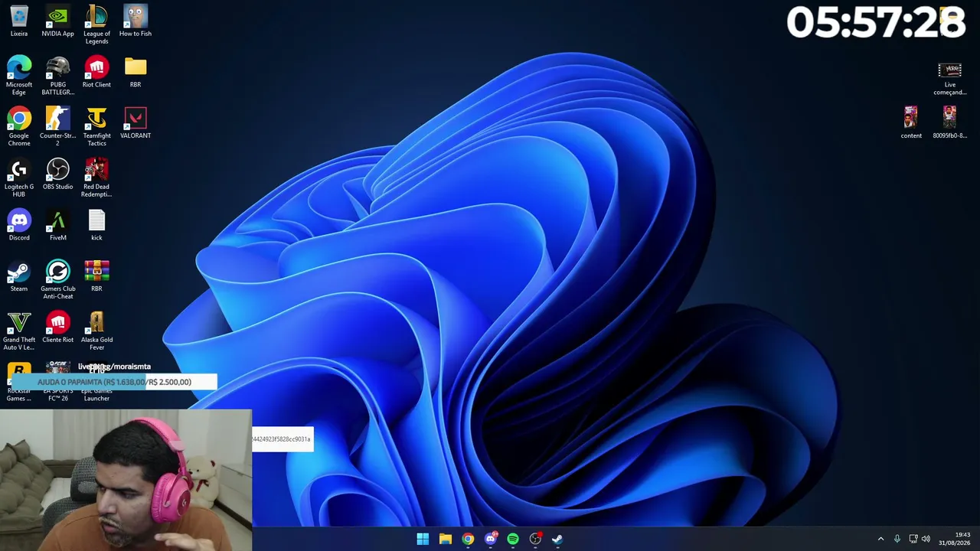Switch to Discord on the taskbar

[491, 539]
